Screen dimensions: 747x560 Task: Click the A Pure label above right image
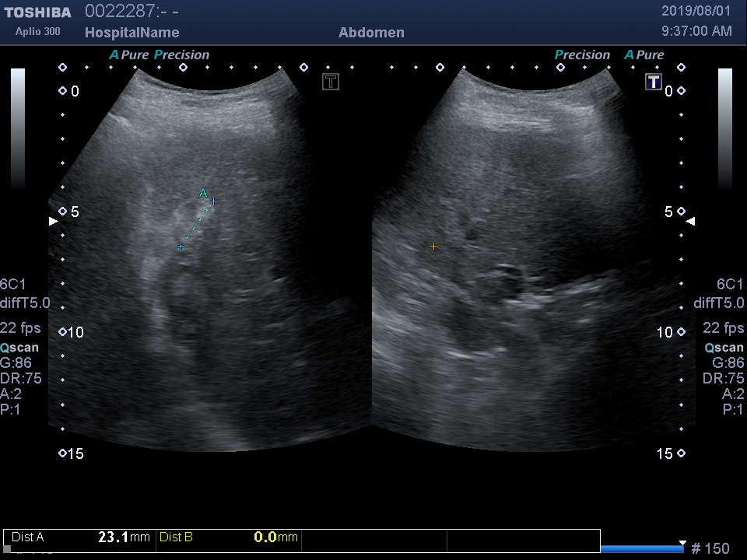[x=644, y=54]
